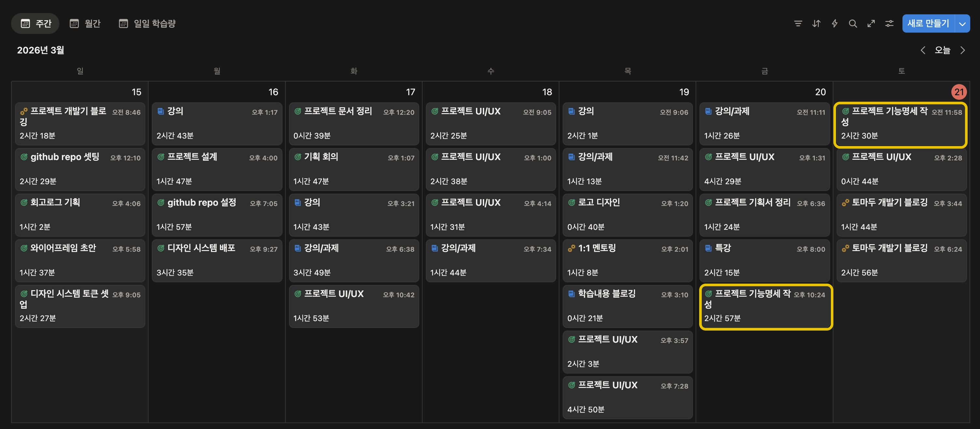
Task: Click the filter icon in toolbar
Action: point(798,23)
